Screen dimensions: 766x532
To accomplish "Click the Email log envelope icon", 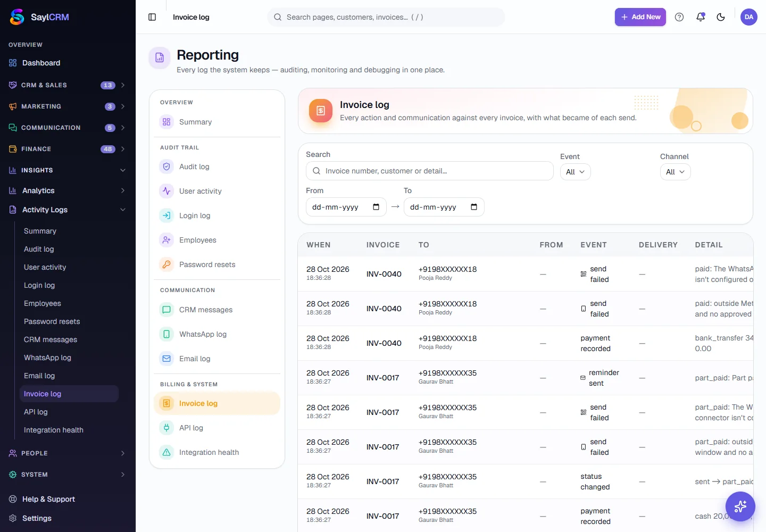I will tap(166, 359).
